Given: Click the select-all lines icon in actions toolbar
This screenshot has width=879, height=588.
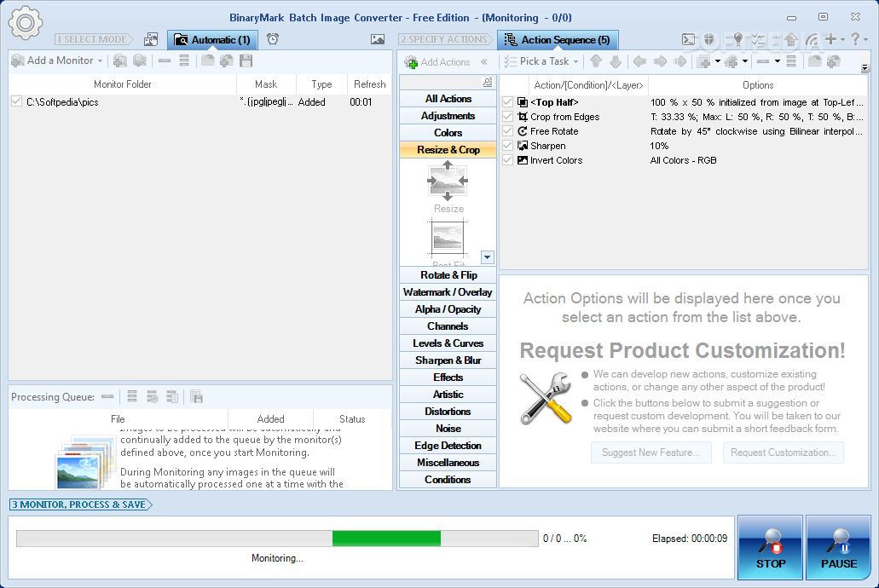Looking at the screenshot, I should click(791, 61).
